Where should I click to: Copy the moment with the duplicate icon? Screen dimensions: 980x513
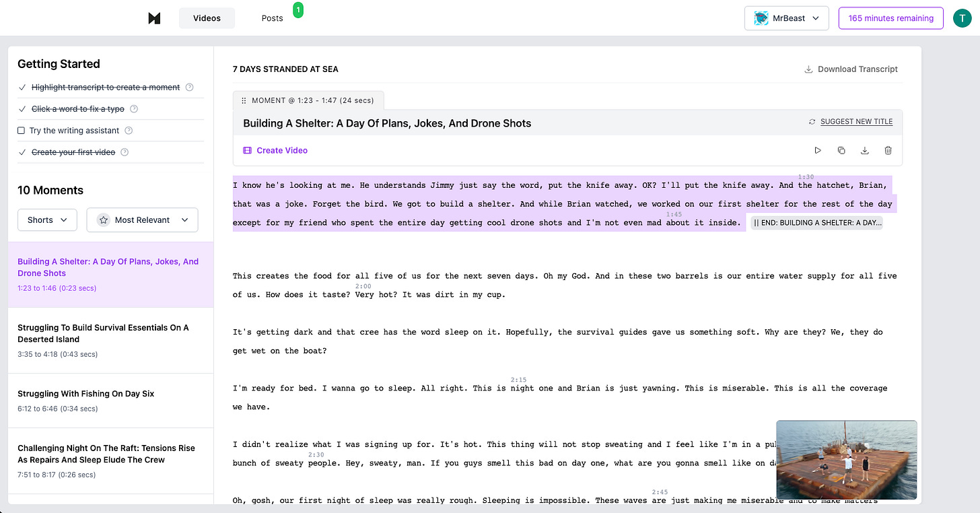tap(841, 151)
